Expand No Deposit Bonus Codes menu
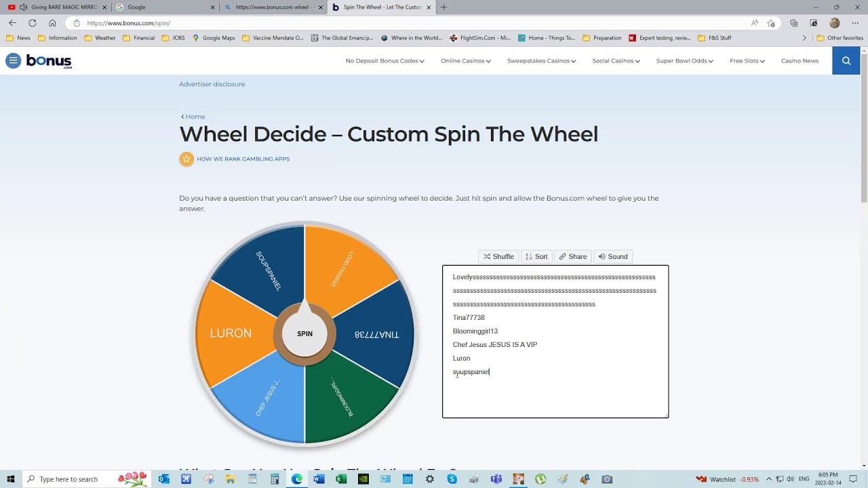 (385, 61)
